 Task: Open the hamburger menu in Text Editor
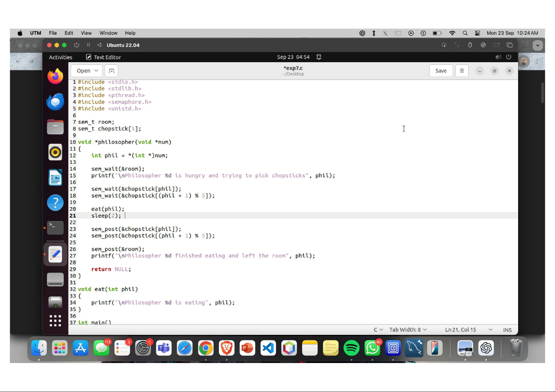[462, 71]
